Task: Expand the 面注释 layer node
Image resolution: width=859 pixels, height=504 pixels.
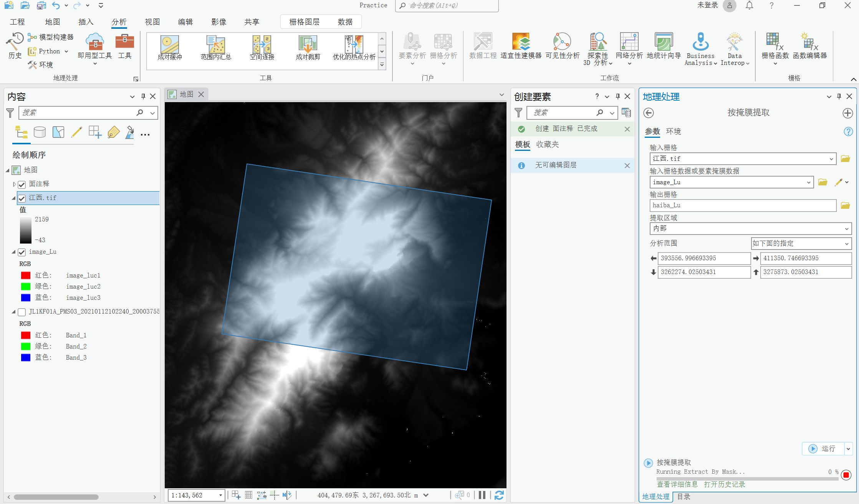Action: pos(14,184)
